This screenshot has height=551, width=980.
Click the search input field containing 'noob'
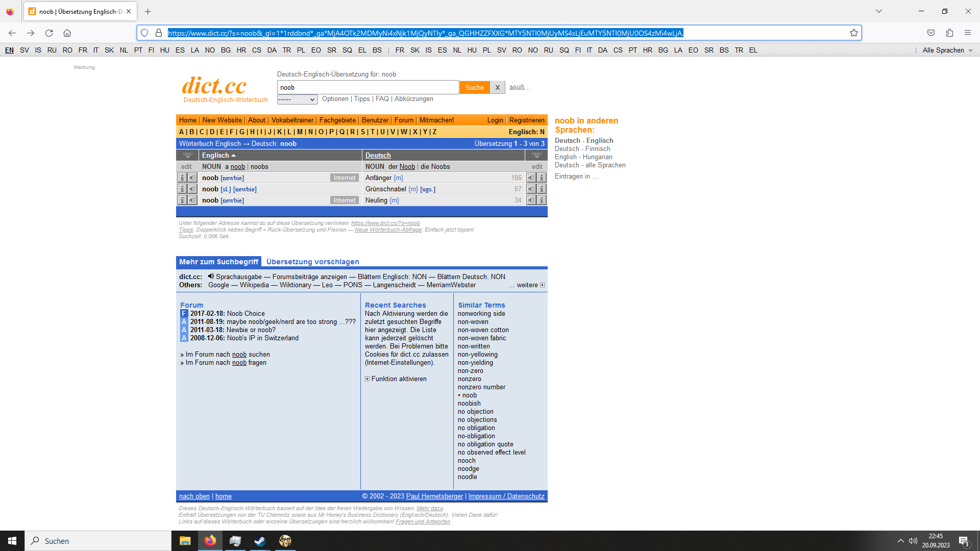pos(367,87)
